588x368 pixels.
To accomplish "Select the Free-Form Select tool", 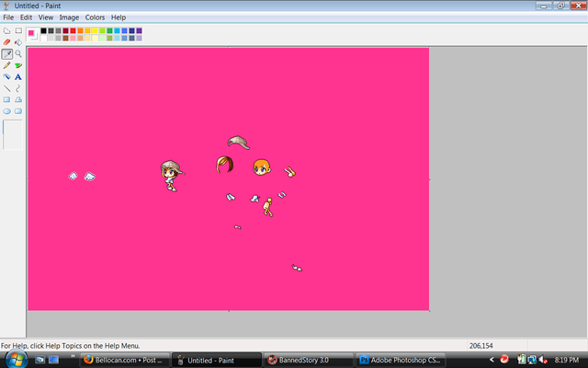I will [6, 30].
